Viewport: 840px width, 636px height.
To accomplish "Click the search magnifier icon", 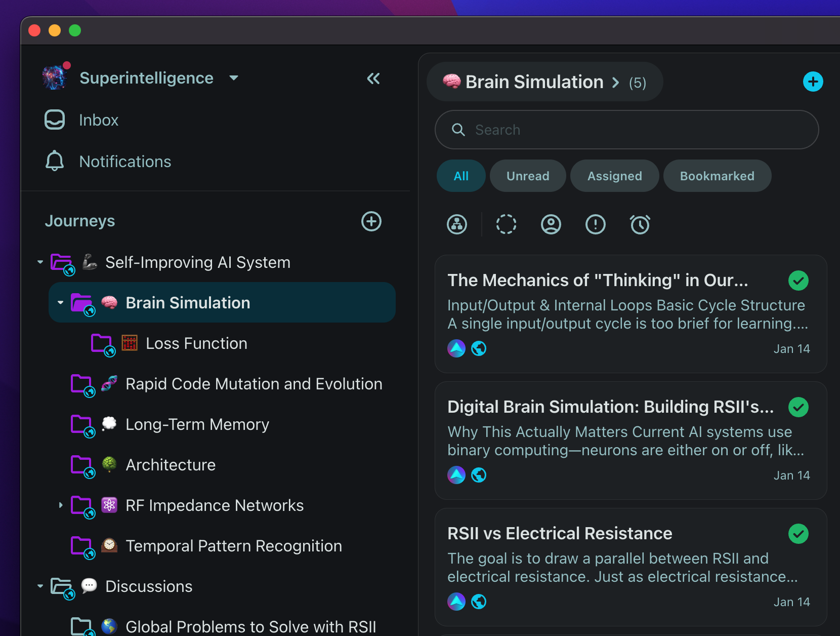I will click(x=458, y=130).
